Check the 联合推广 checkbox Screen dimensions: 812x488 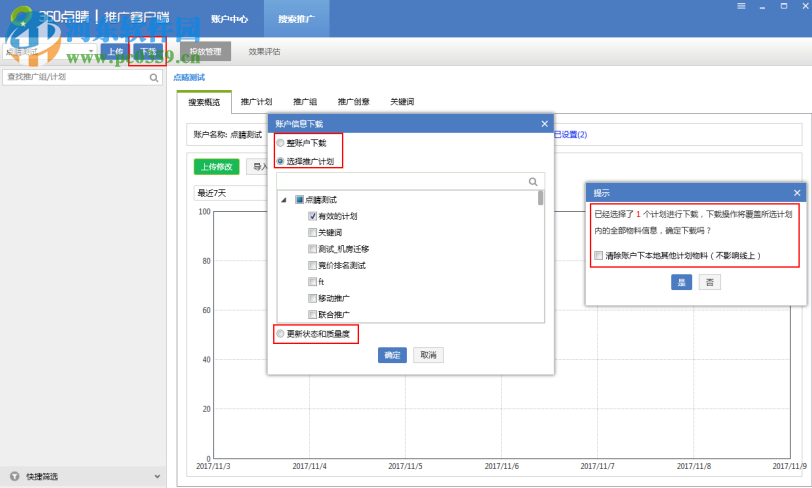point(312,314)
